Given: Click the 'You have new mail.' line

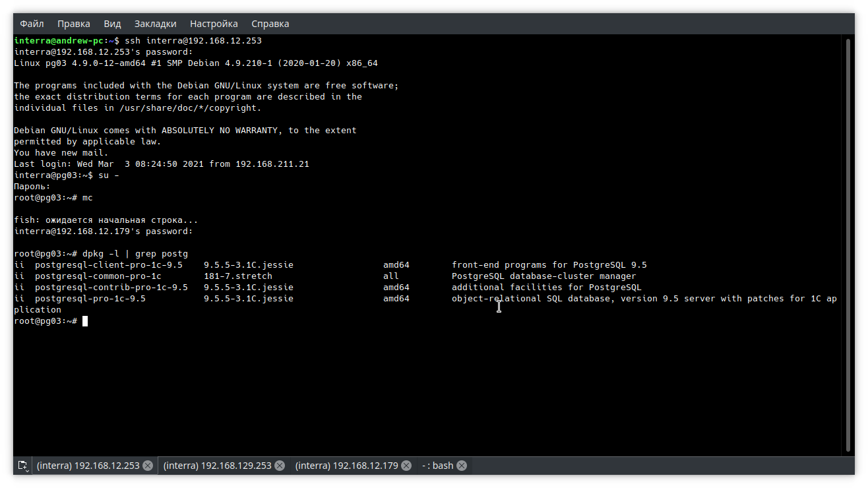Looking at the screenshot, I should point(61,153).
